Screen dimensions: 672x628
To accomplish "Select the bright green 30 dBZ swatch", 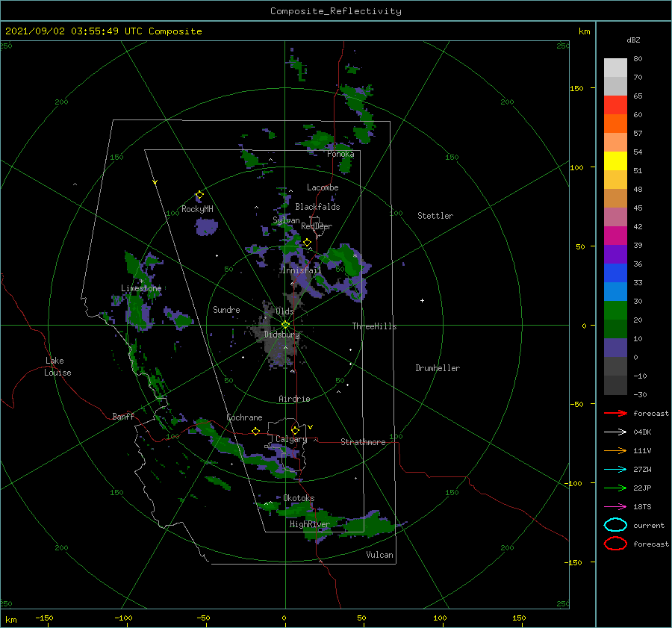I will pyautogui.click(x=615, y=311).
